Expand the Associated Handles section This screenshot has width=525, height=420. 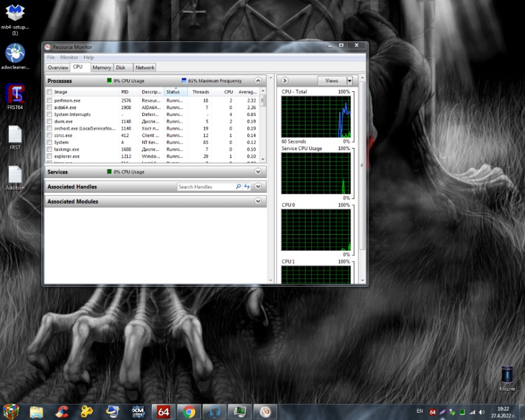(x=258, y=186)
